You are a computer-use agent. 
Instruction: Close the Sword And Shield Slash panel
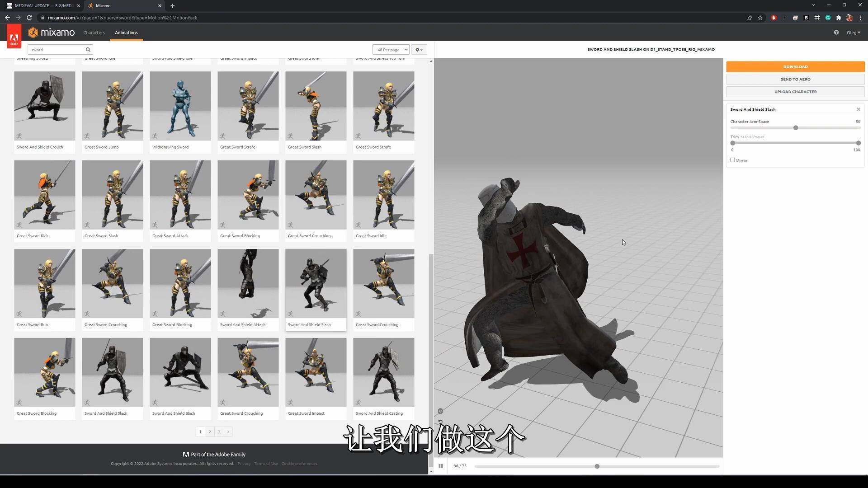point(858,109)
